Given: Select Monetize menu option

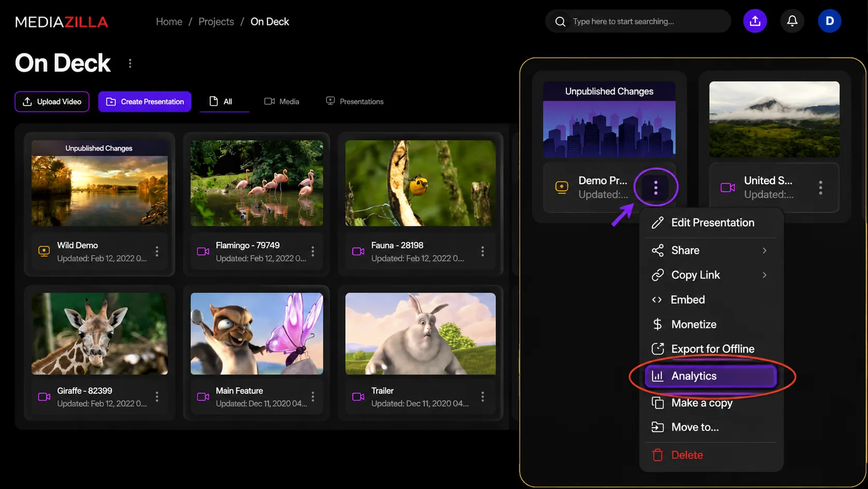Looking at the screenshot, I should (711, 324).
